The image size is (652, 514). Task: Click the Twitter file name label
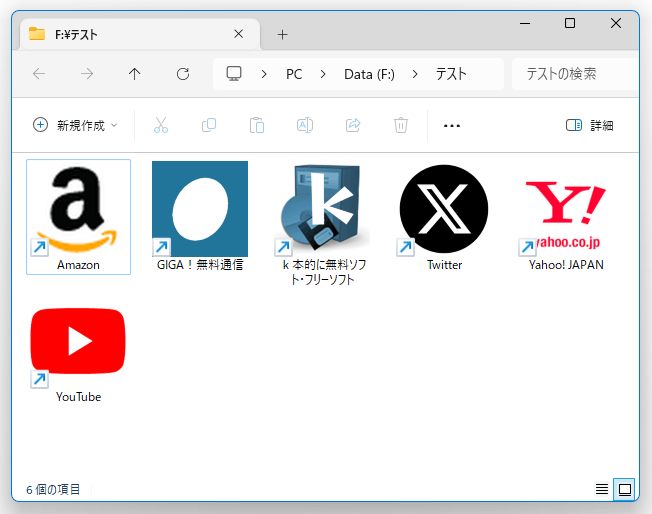tap(445, 265)
